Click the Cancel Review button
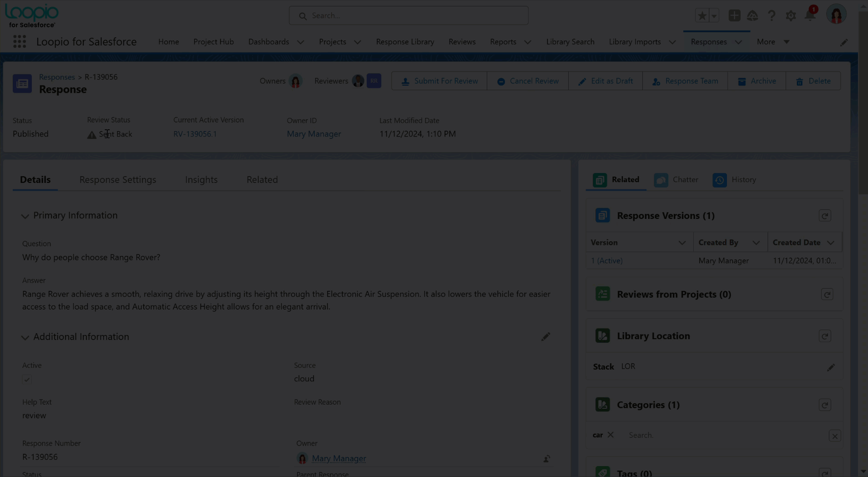Viewport: 868px width, 477px height. tap(528, 81)
